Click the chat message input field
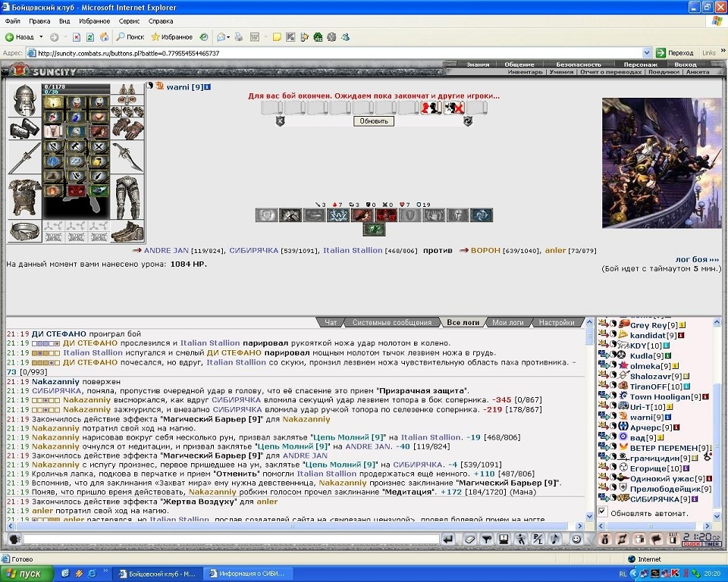Viewport: 728px width, 582px height. point(231,540)
